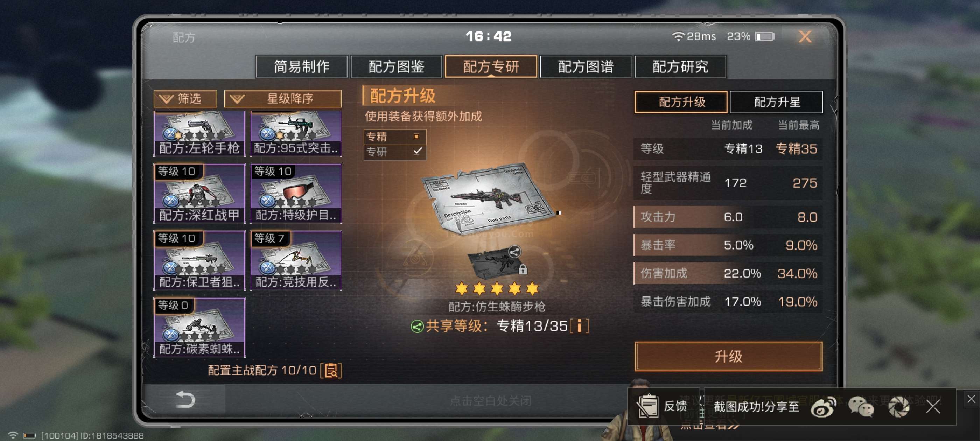Select the 配方:深红战甲 recipe card
The image size is (980, 441).
click(199, 193)
